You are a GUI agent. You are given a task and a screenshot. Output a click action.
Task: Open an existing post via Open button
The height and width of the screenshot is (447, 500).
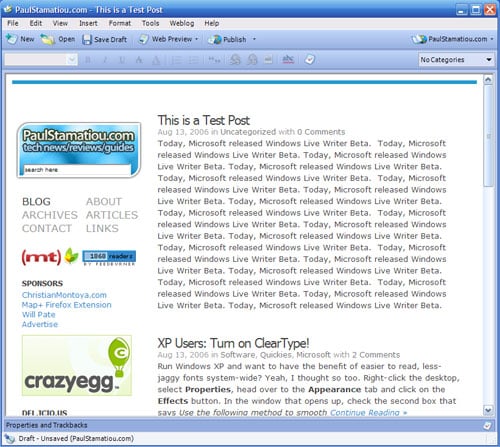(x=58, y=39)
